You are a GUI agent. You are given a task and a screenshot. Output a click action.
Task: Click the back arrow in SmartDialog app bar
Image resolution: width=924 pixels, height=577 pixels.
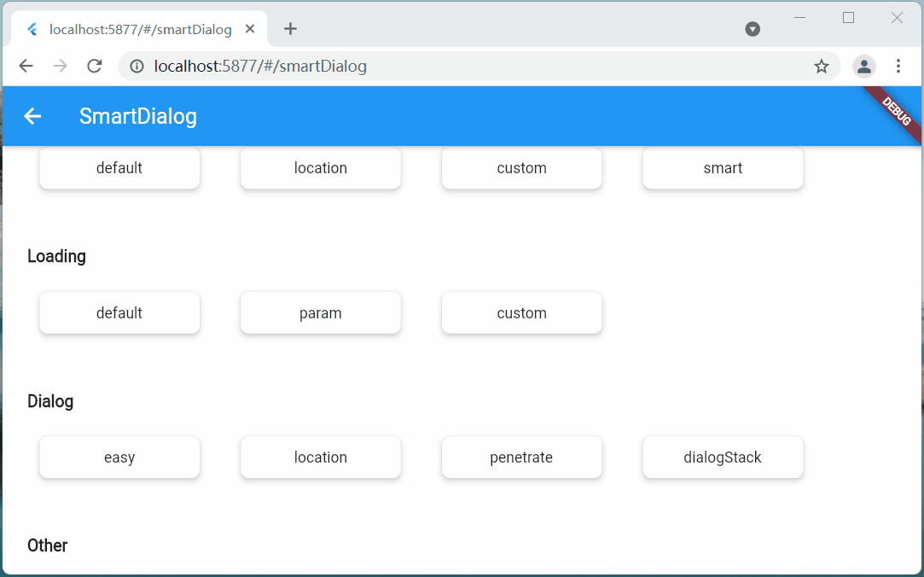point(32,116)
